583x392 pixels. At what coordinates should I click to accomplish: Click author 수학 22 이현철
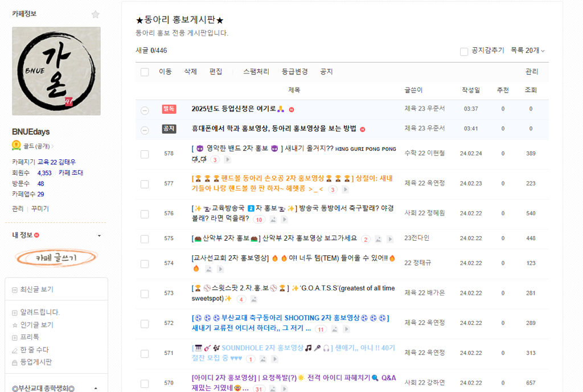425,153
